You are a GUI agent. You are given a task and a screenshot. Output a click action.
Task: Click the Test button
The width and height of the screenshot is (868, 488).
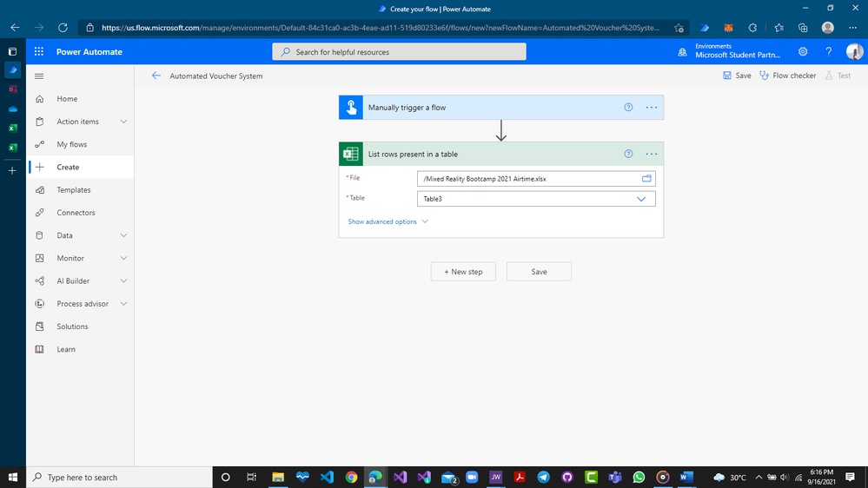(x=838, y=76)
